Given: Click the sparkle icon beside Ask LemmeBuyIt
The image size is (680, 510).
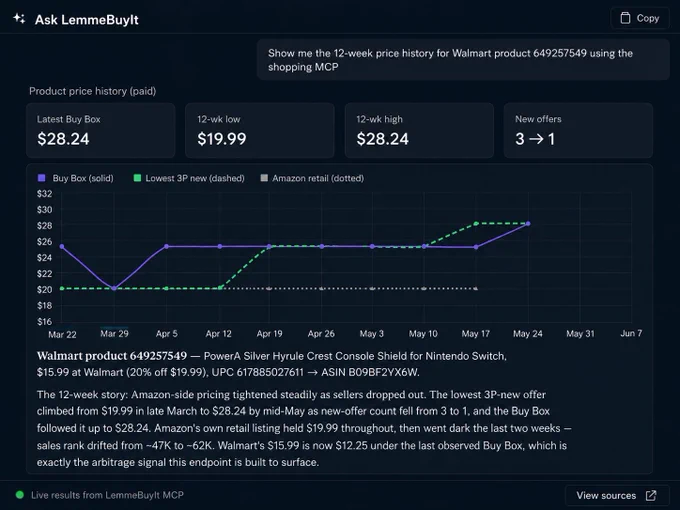Looking at the screenshot, I should [19, 19].
